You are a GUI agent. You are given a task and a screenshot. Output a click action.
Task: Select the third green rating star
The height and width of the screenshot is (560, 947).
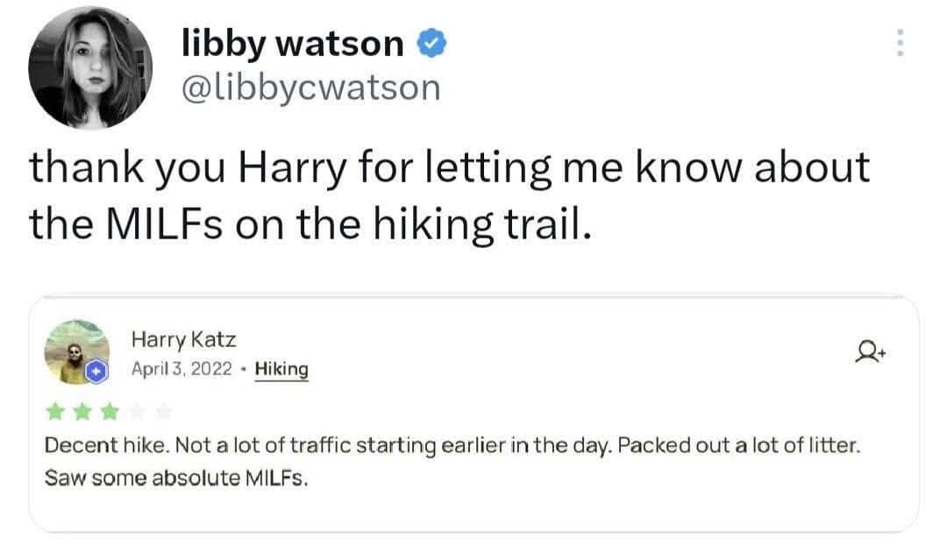(110, 410)
